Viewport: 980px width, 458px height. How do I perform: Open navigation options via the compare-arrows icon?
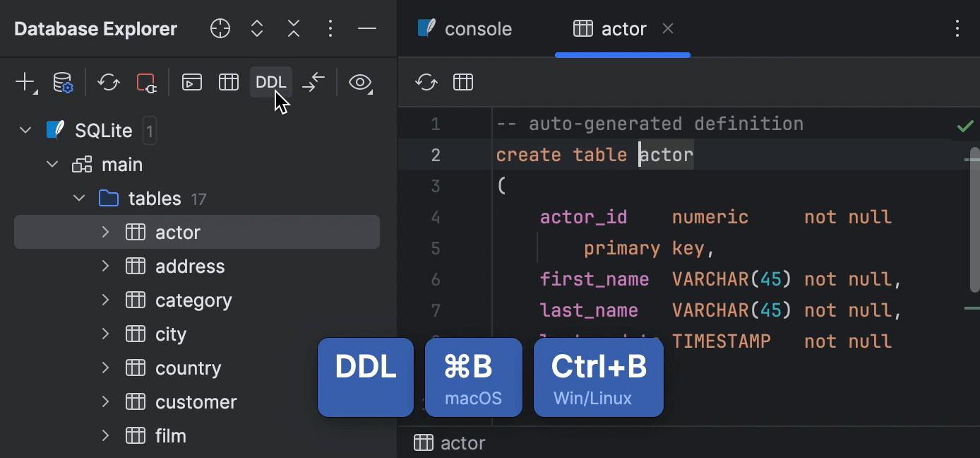coord(313,82)
